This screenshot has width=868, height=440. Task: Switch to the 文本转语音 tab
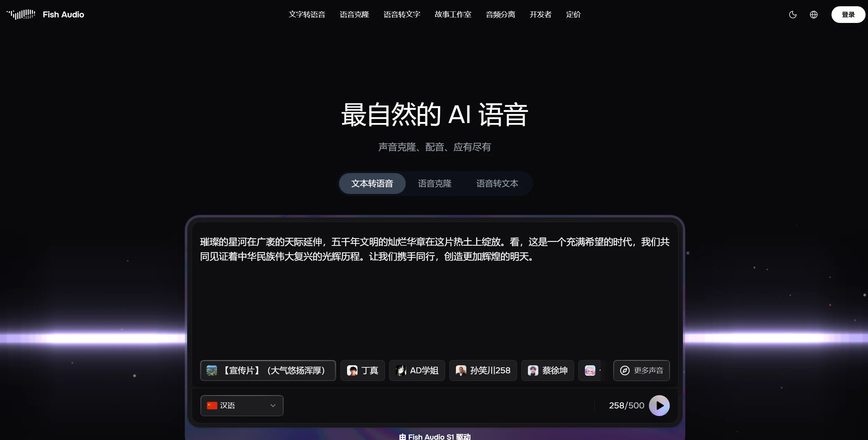point(372,184)
